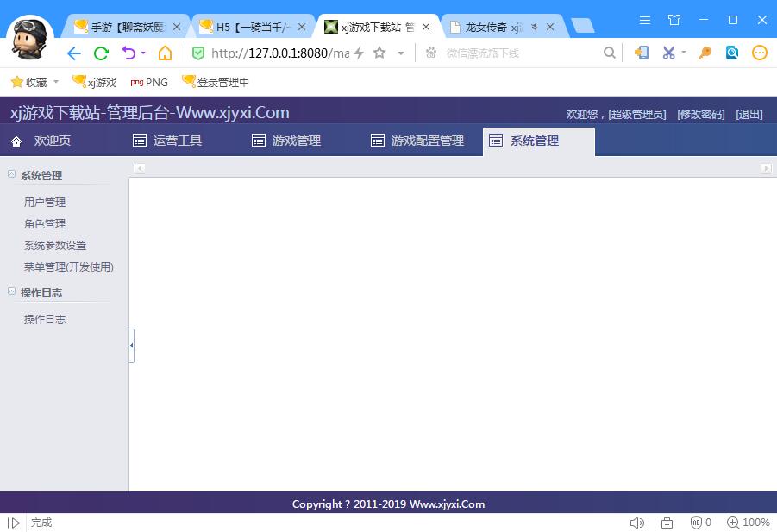Viewport: 777px width, 532px height.
Task: Open the scissors screenshot tool
Action: (x=667, y=53)
